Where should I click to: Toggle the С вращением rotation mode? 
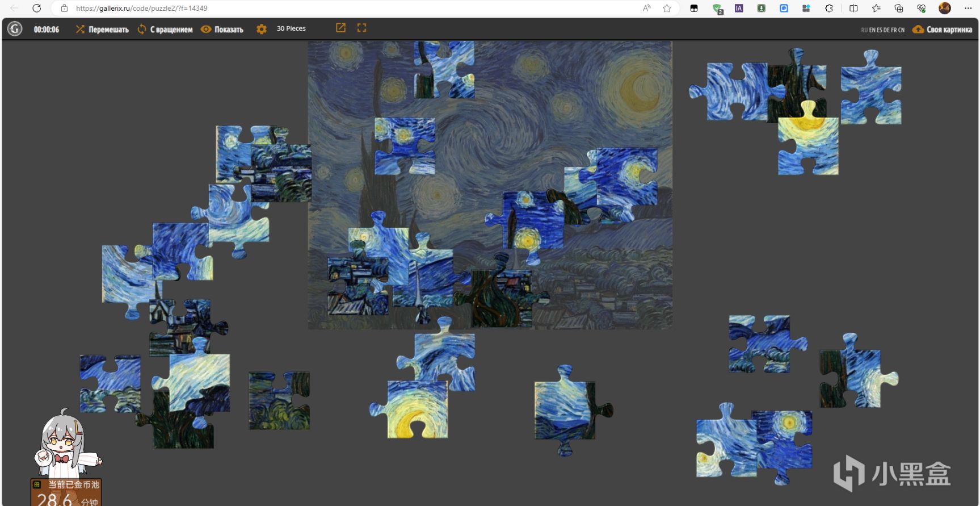165,30
